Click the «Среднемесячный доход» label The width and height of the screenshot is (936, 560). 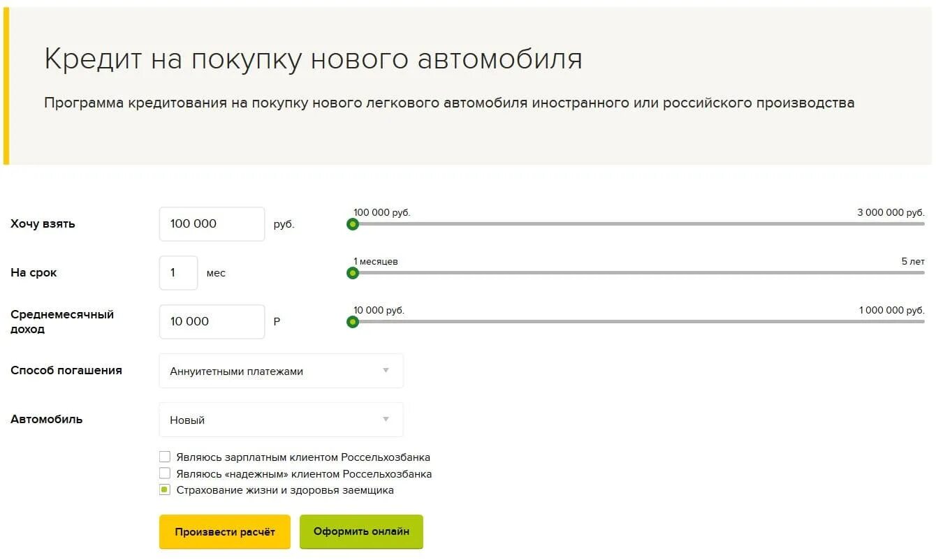pos(62,321)
